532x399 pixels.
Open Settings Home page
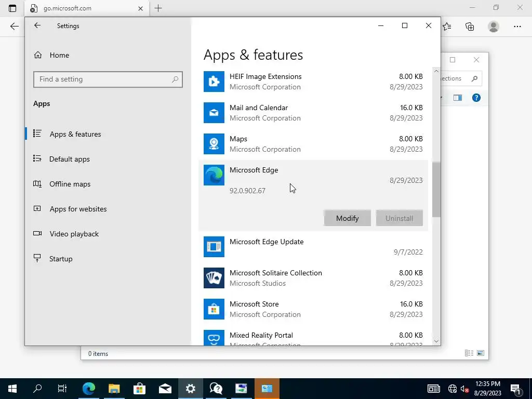(51, 55)
